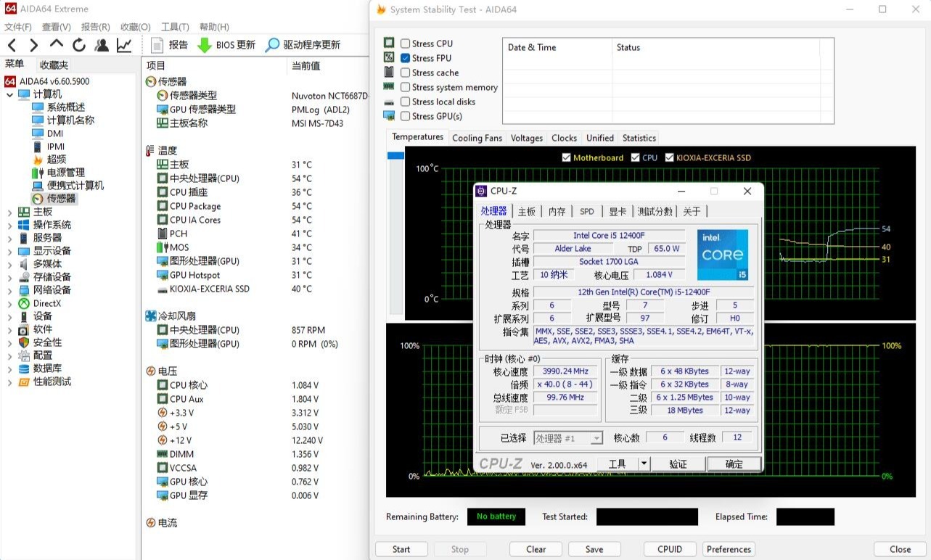Click the Back arrow in AIDA64 toolbar
The width and height of the screenshot is (931, 560).
pos(12,45)
